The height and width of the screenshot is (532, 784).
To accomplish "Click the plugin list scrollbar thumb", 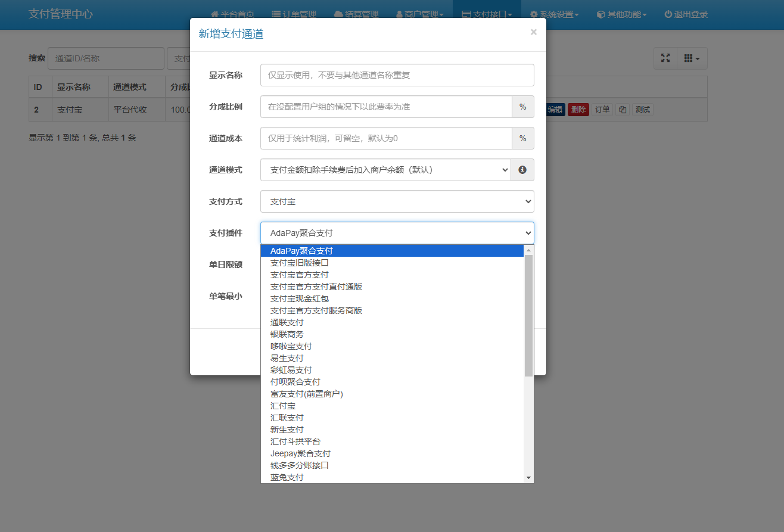I will click(x=528, y=316).
